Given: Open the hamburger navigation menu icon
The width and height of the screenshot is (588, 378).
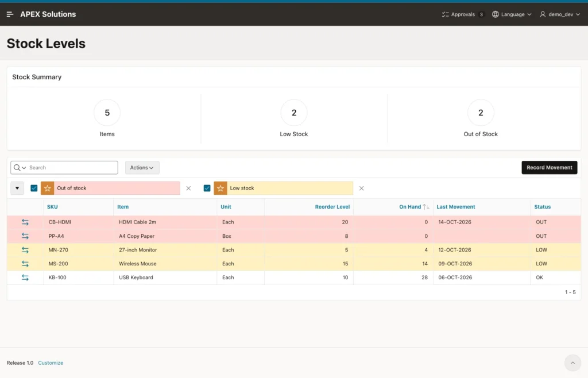Looking at the screenshot, I should point(10,14).
